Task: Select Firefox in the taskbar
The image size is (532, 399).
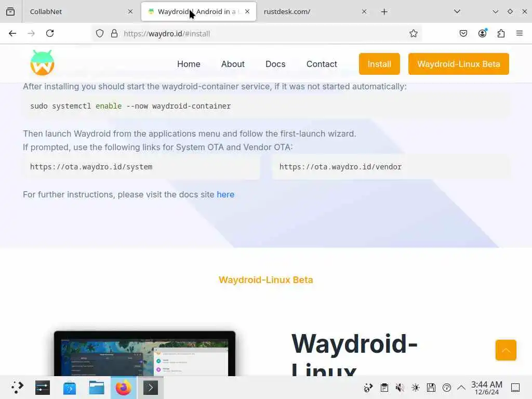Action: (124, 388)
